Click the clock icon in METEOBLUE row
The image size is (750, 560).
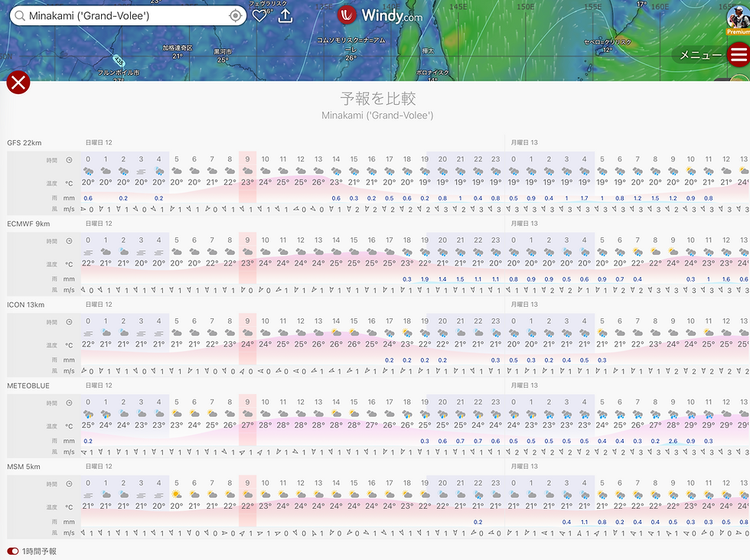69,402
